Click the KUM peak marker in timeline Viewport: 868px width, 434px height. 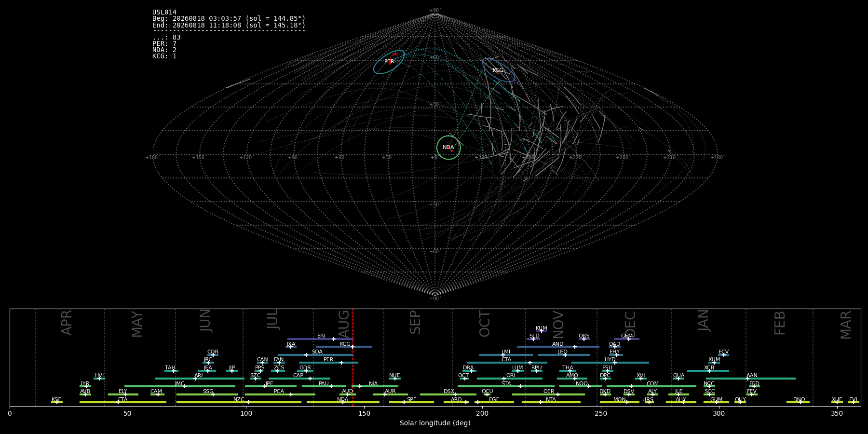click(x=541, y=331)
